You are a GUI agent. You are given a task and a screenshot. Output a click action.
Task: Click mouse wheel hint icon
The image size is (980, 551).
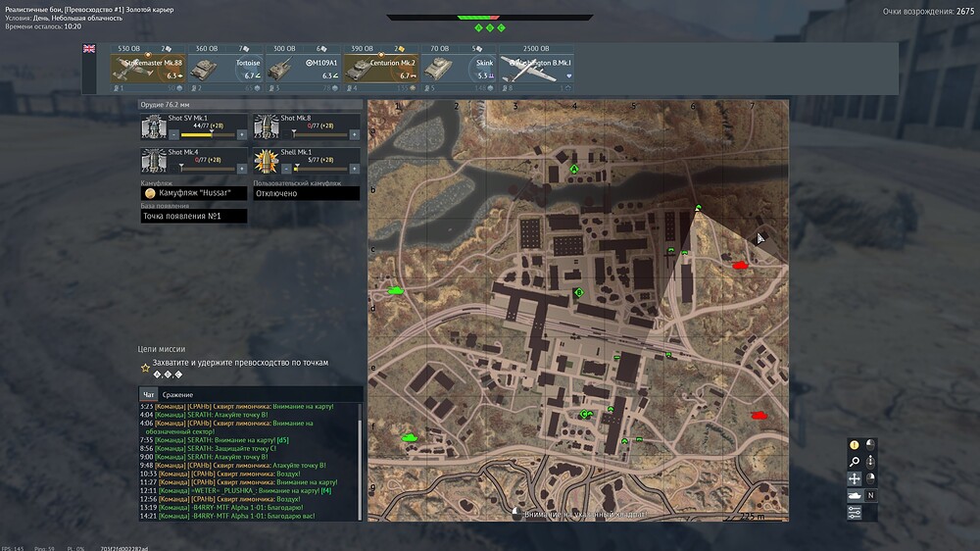870,462
